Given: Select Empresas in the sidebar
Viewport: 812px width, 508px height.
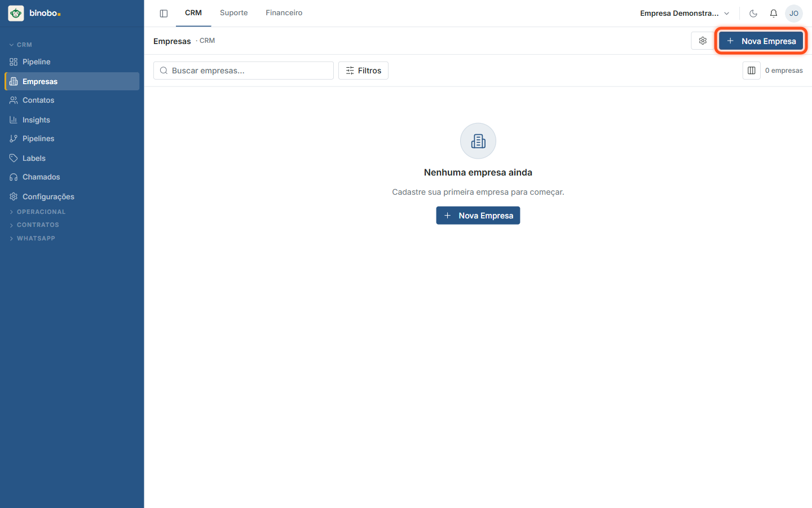Looking at the screenshot, I should point(72,81).
